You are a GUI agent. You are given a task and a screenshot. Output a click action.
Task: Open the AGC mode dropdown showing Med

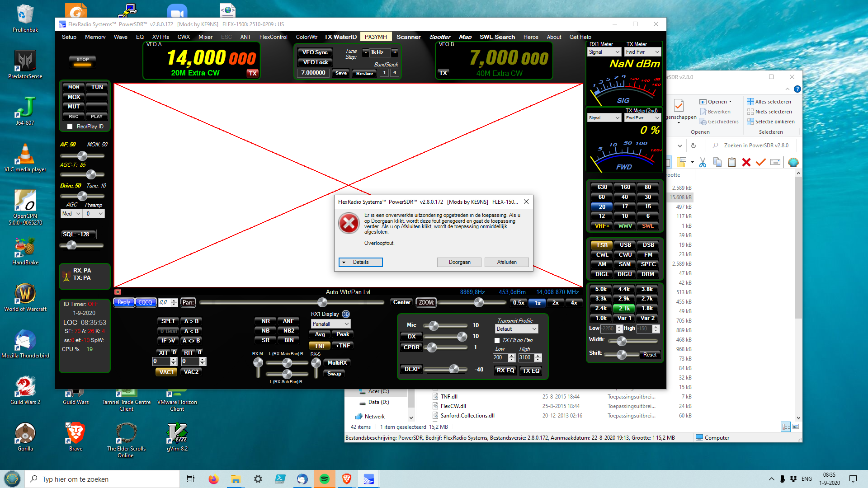pyautogui.click(x=71, y=214)
